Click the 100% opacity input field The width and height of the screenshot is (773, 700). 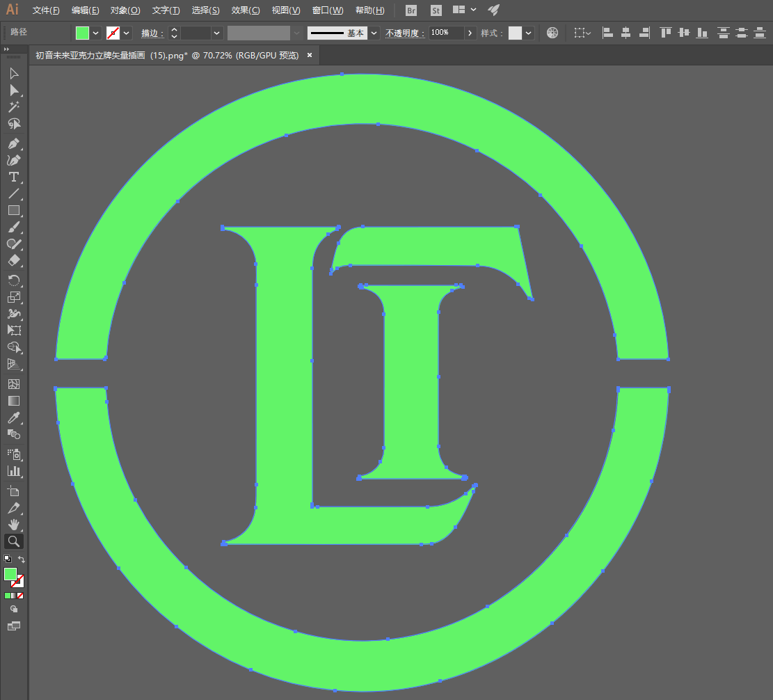click(x=446, y=33)
